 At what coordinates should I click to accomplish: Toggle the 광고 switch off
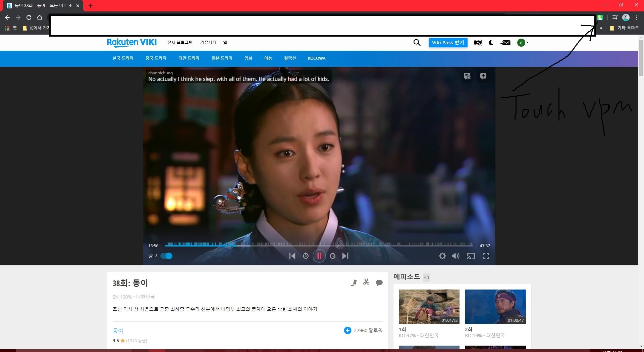166,256
